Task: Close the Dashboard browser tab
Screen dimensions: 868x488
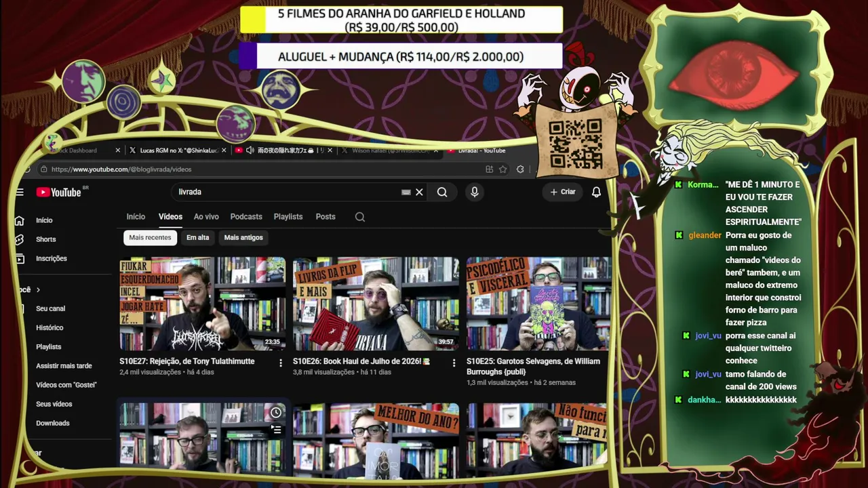Action: (118, 150)
